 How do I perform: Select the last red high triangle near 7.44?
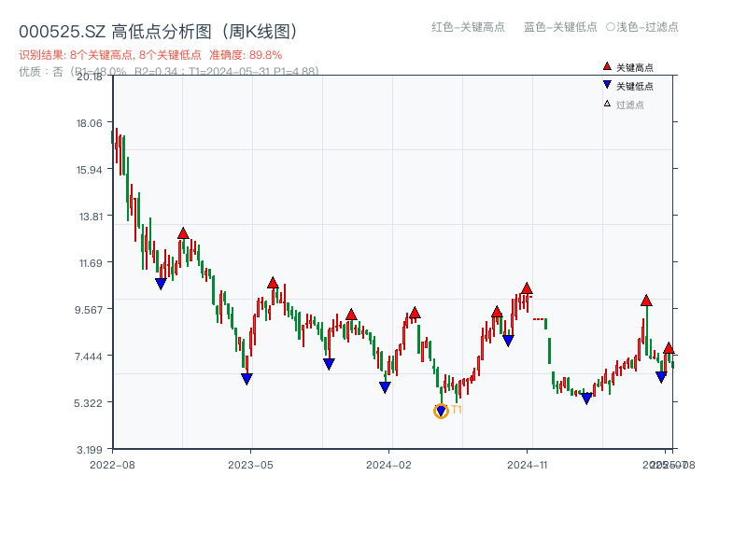[669, 348]
